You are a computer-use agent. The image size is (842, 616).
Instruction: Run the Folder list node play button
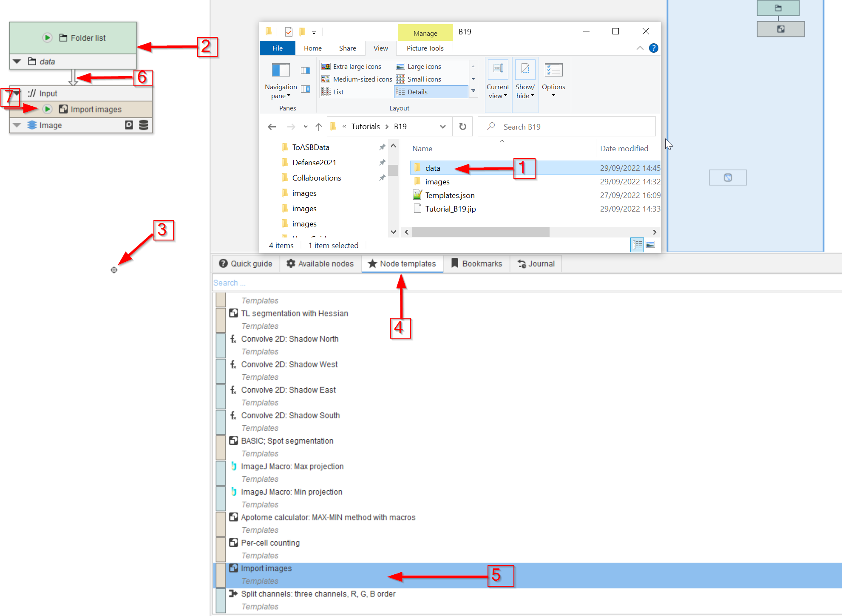point(47,38)
